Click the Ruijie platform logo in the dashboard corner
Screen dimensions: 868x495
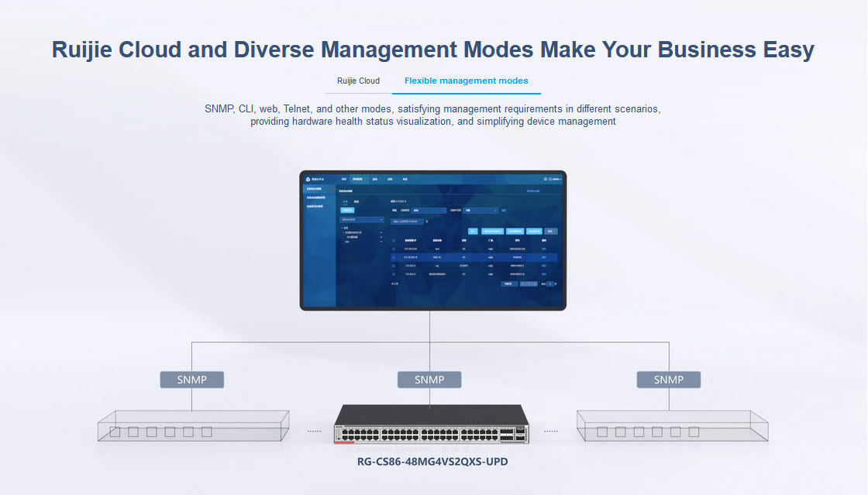pyautogui.click(x=308, y=179)
